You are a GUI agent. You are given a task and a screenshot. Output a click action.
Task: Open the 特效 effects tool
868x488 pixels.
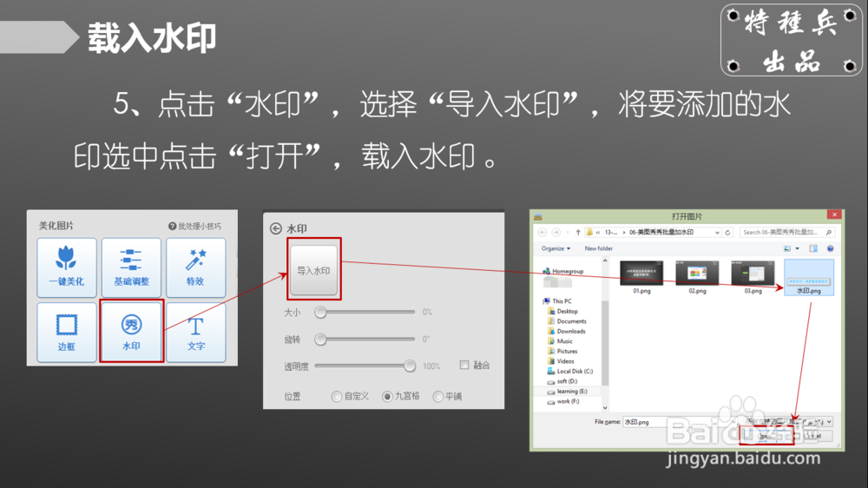195,267
